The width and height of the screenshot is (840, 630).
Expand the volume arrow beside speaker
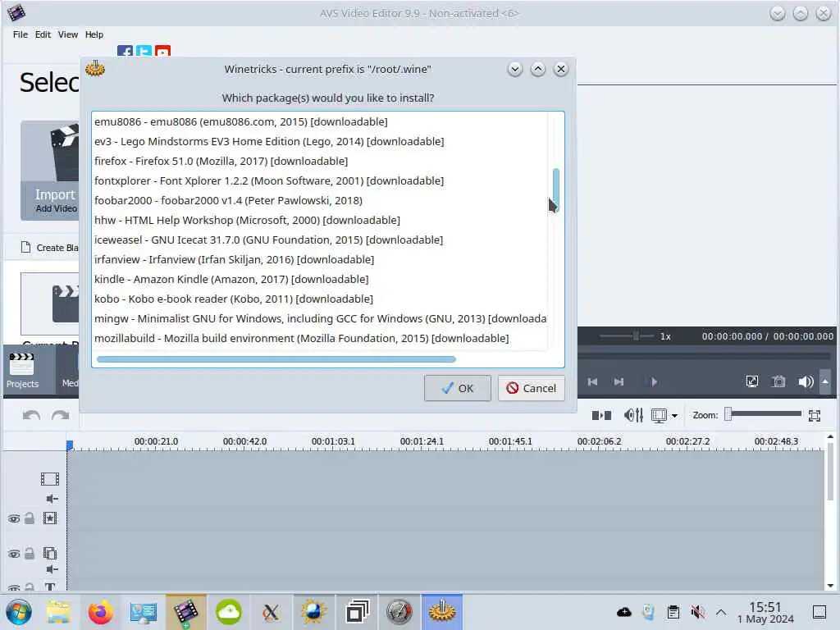pyautogui.click(x=825, y=381)
